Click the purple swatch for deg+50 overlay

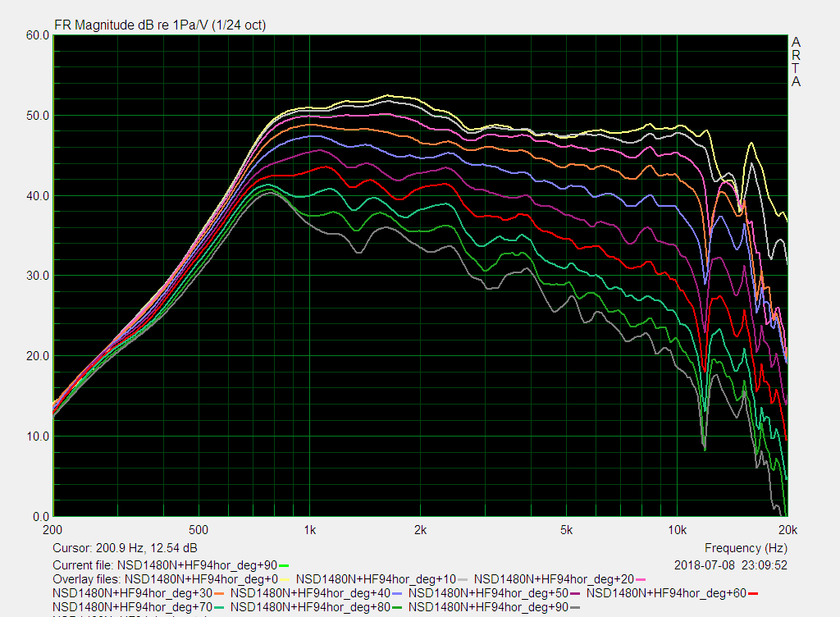[575, 594]
